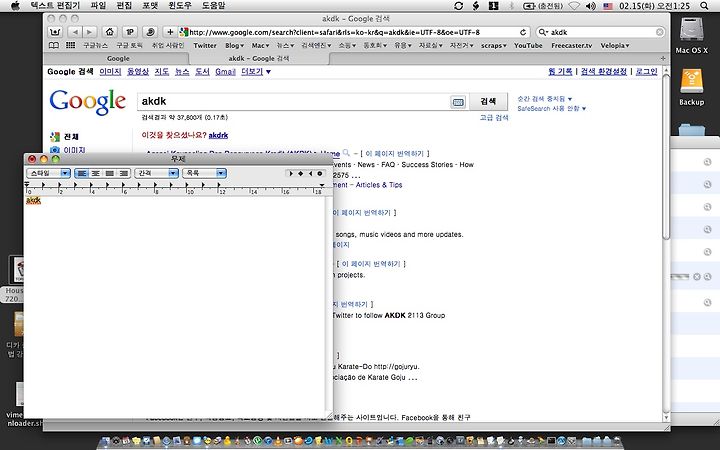
Task: Justify text in TextEdit
Action: [110, 173]
